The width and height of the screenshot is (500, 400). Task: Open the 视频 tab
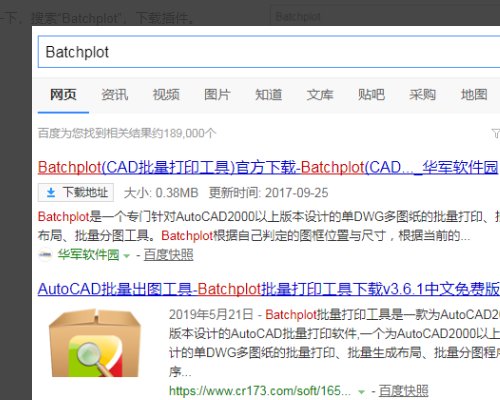pos(166,95)
